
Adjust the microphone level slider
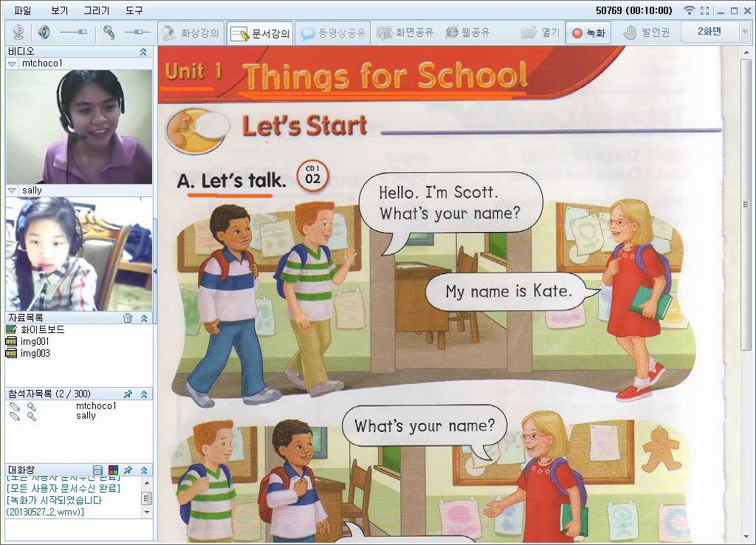137,32
